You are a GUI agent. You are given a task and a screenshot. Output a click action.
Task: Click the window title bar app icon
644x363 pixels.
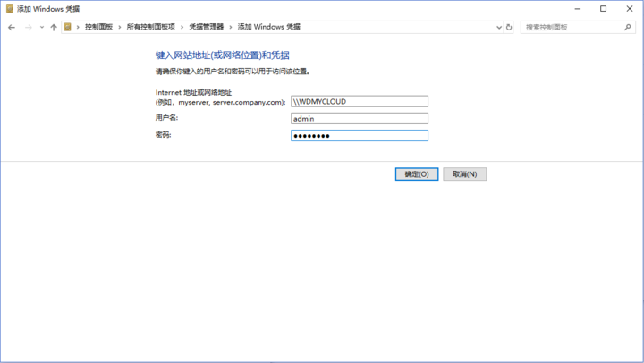tap(9, 8)
